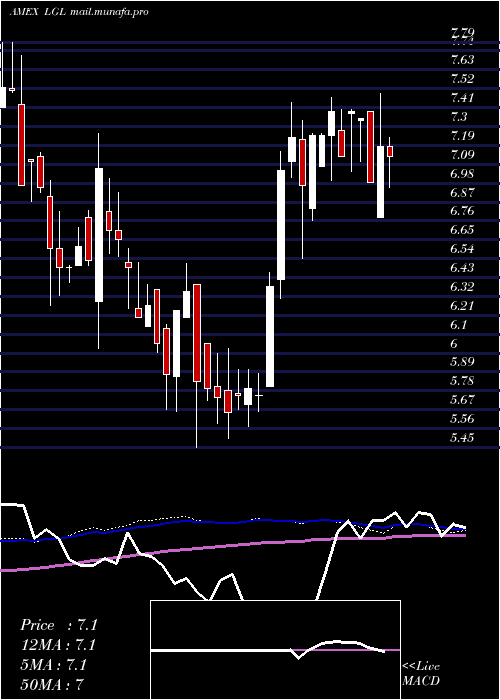The image size is (500, 700).
Task: Select the 6.76 price axis label
Action: point(462,211)
